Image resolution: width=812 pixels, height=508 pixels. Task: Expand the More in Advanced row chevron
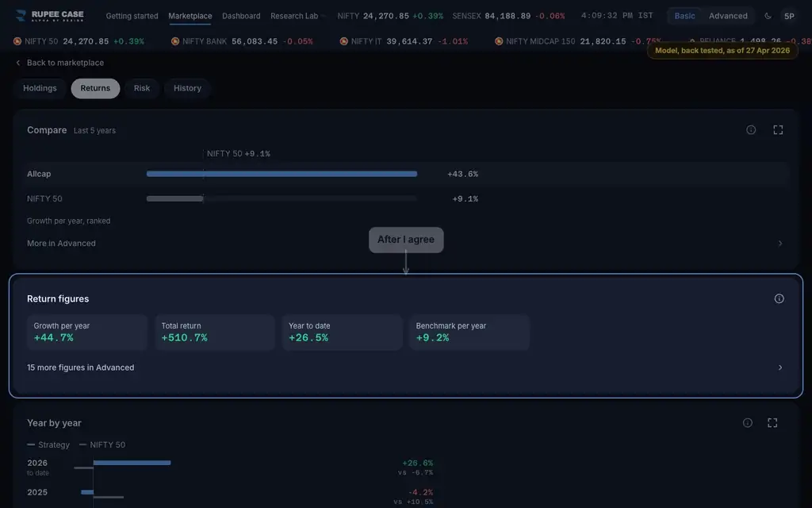pos(780,244)
